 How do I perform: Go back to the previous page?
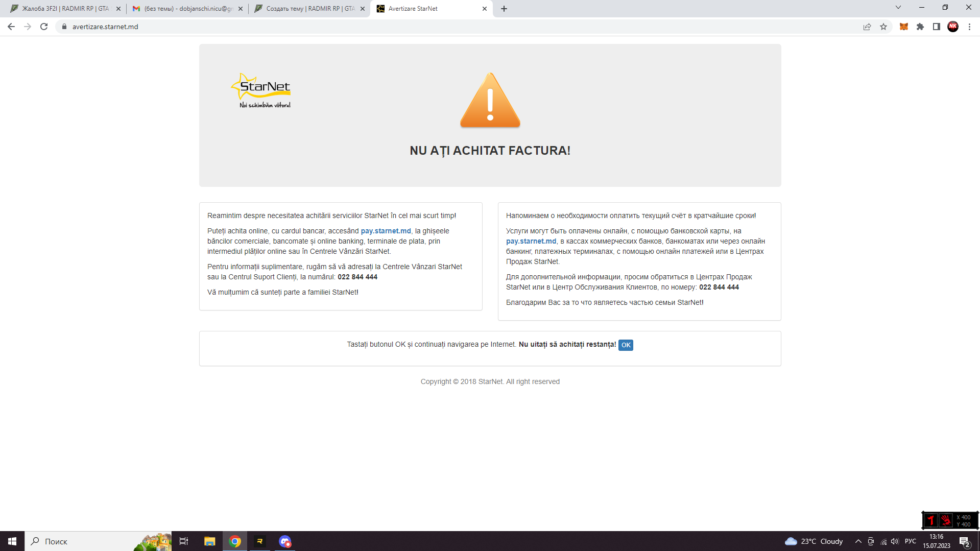coord(11,27)
